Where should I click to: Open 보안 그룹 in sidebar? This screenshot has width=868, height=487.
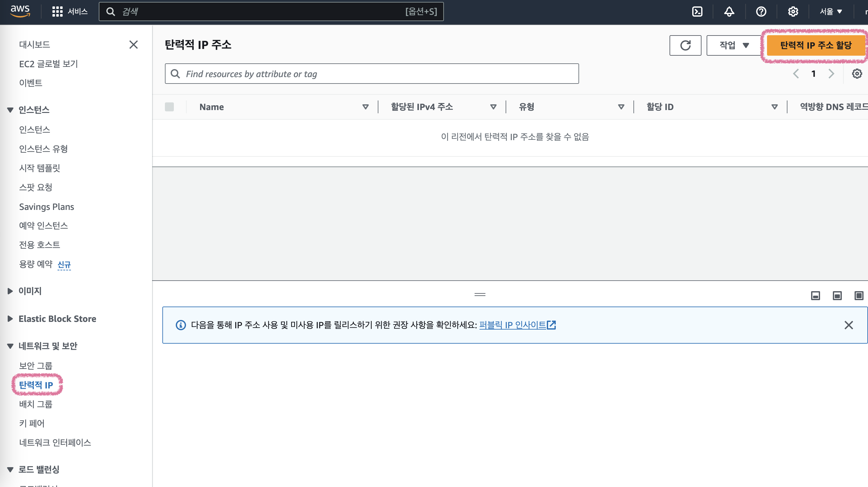pos(36,366)
